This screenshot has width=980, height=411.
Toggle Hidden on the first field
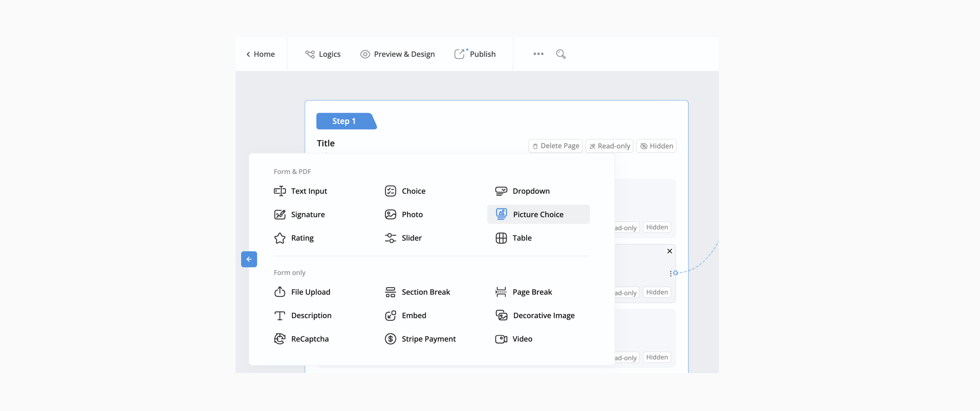(657, 227)
